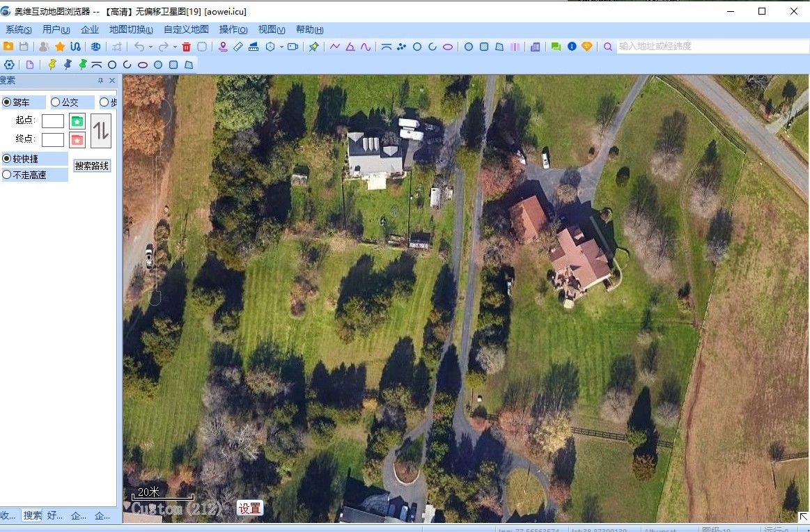The height and width of the screenshot is (532, 810).
Task: Open the 自定义地图 menu
Action: 186,30
